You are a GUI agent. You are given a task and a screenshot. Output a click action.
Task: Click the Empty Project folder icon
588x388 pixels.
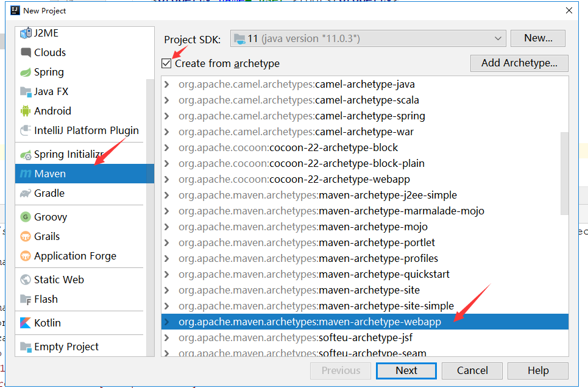26,347
